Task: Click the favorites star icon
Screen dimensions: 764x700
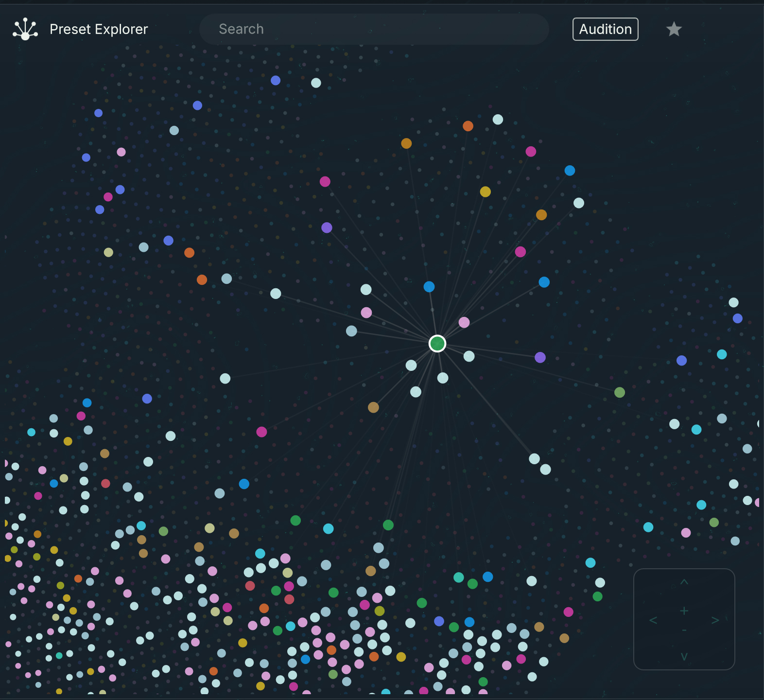Action: point(674,29)
